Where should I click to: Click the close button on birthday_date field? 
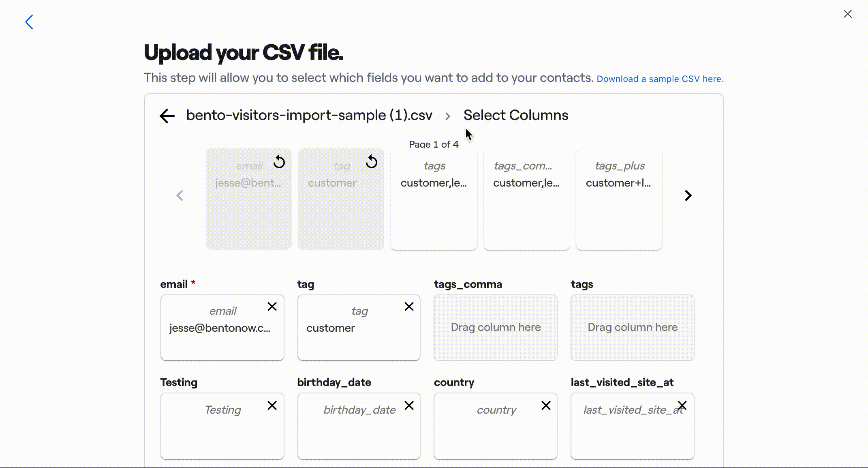409,405
